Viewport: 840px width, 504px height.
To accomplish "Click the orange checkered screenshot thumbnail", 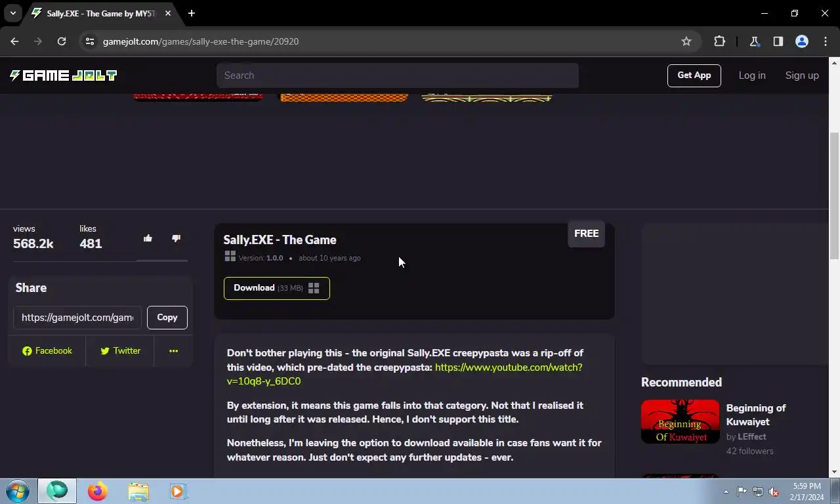I will tap(344, 97).
